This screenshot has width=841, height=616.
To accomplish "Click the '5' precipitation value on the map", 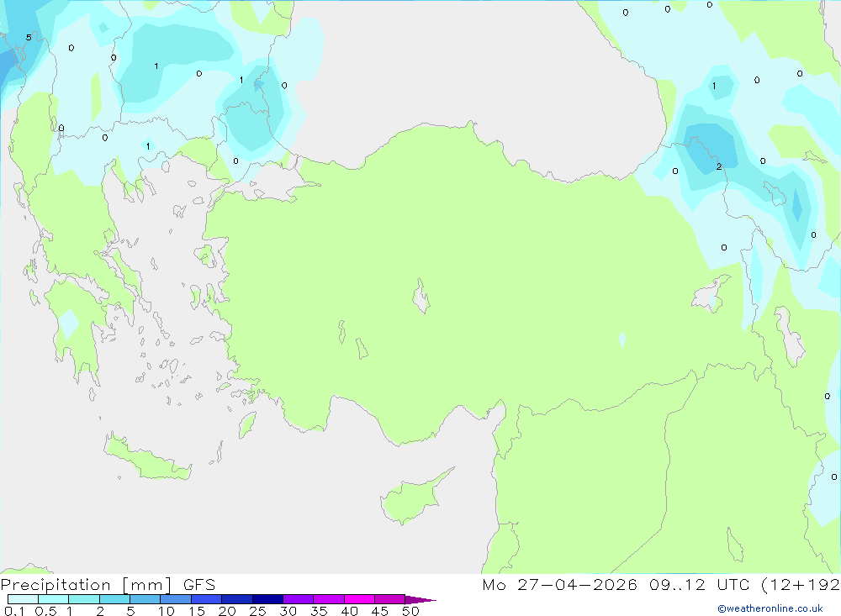I will point(29,38).
